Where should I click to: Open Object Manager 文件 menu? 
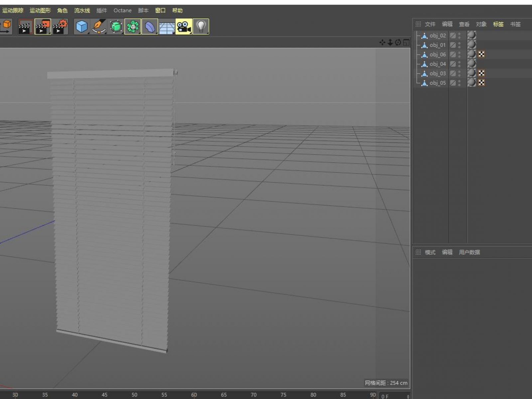(x=430, y=24)
